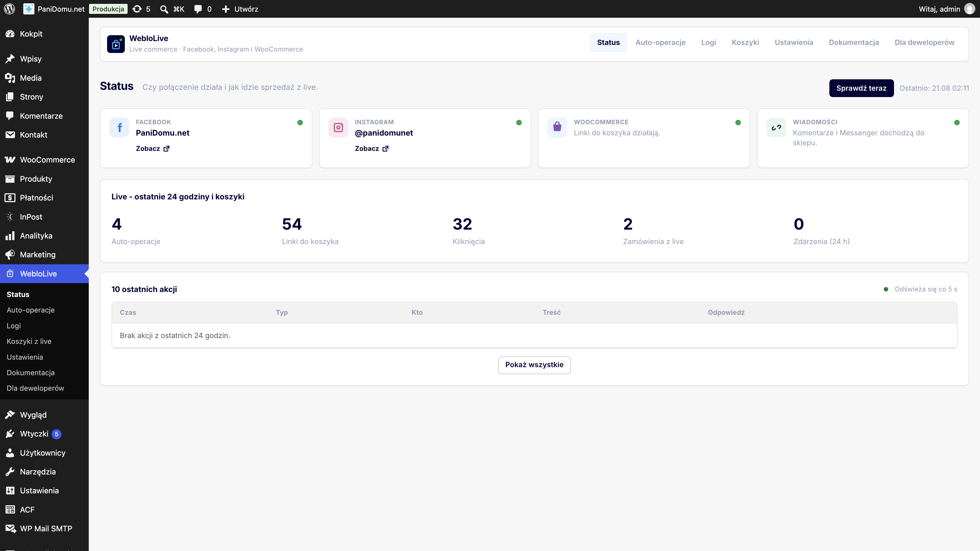Viewport: 980px width, 551px height.
Task: Open Dla deweloperów in sidebar submenu
Action: pos(35,388)
